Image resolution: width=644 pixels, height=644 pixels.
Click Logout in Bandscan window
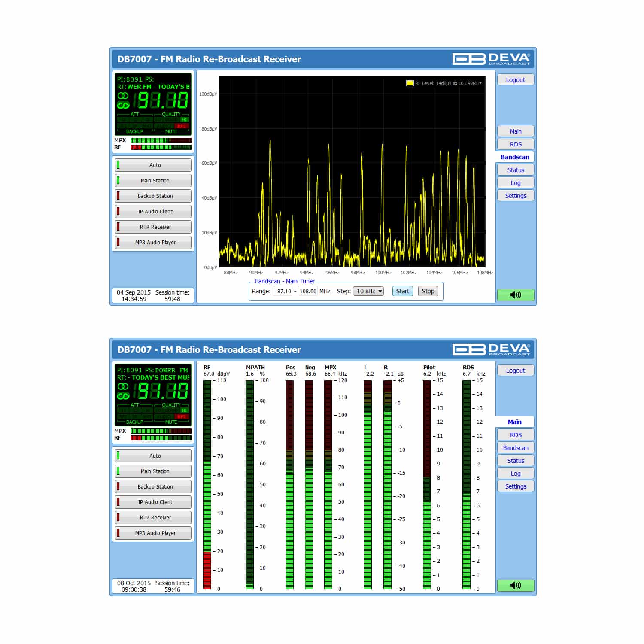pos(516,79)
